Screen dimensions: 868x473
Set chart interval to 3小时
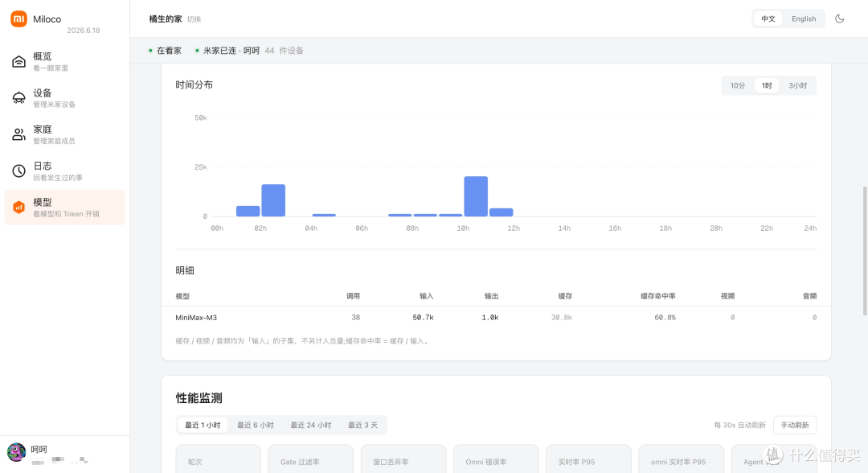pyautogui.click(x=797, y=85)
